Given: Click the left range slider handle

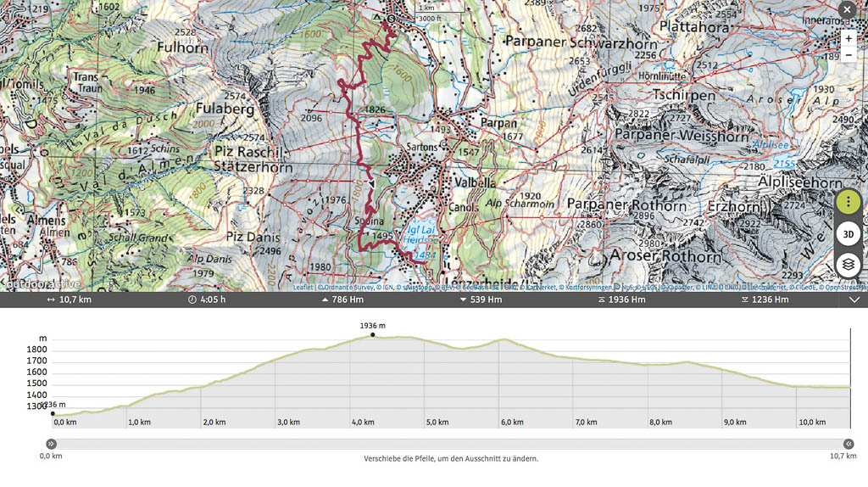Looking at the screenshot, I should point(51,444).
